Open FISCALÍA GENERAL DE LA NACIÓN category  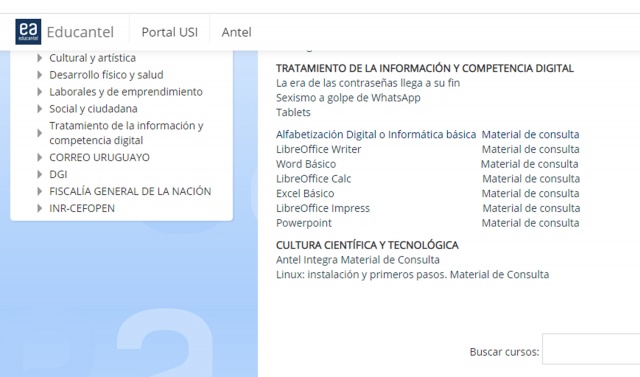point(130,191)
